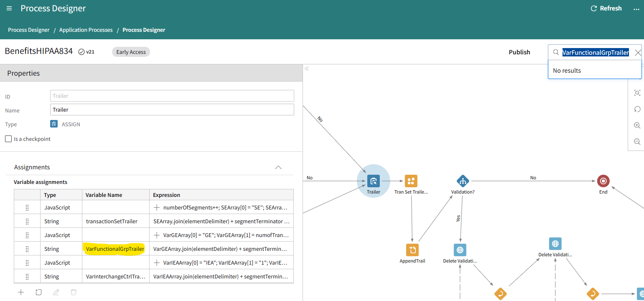Click the Publish button
The image size is (644, 301).
click(519, 52)
